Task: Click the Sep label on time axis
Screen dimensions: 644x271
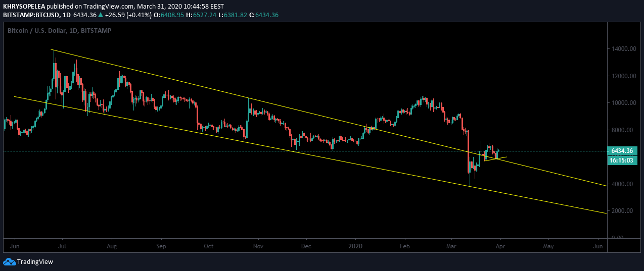Action: point(161,247)
